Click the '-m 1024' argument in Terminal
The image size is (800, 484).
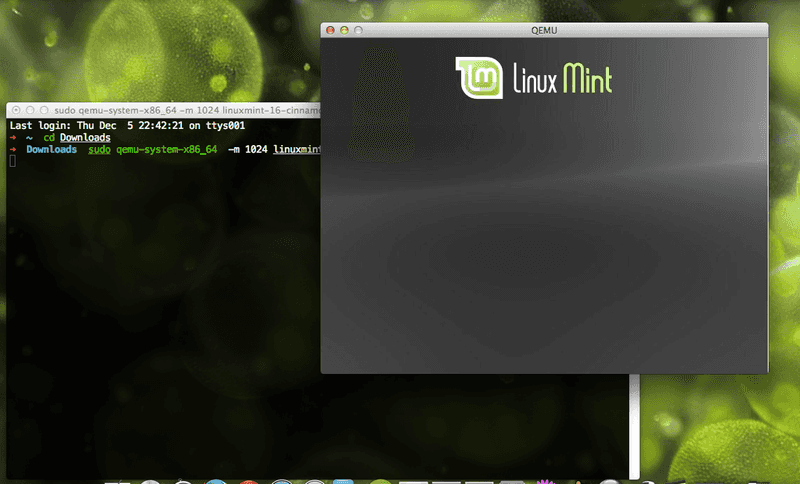pyautogui.click(x=247, y=149)
